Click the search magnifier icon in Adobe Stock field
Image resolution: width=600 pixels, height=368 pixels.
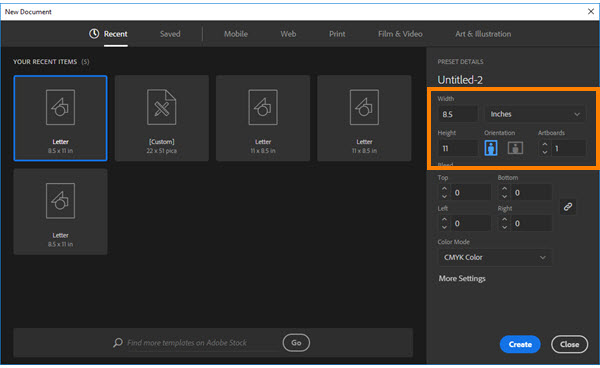pyautogui.click(x=118, y=342)
